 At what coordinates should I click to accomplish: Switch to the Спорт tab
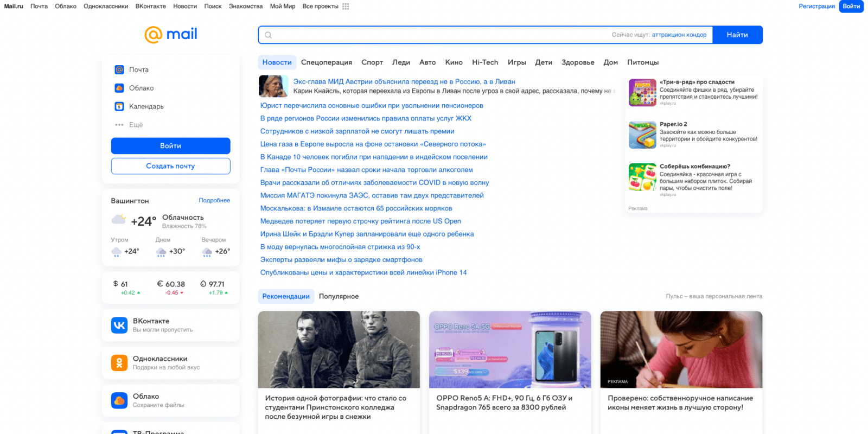(x=372, y=62)
